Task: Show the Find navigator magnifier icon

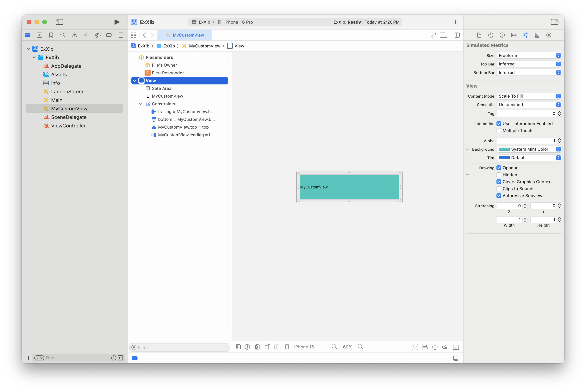Action: (63, 35)
